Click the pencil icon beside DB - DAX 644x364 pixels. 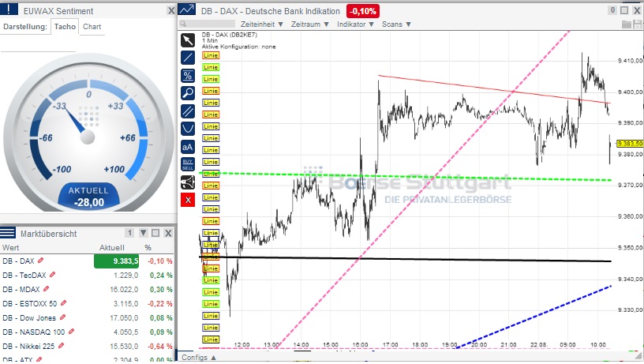click(x=41, y=261)
